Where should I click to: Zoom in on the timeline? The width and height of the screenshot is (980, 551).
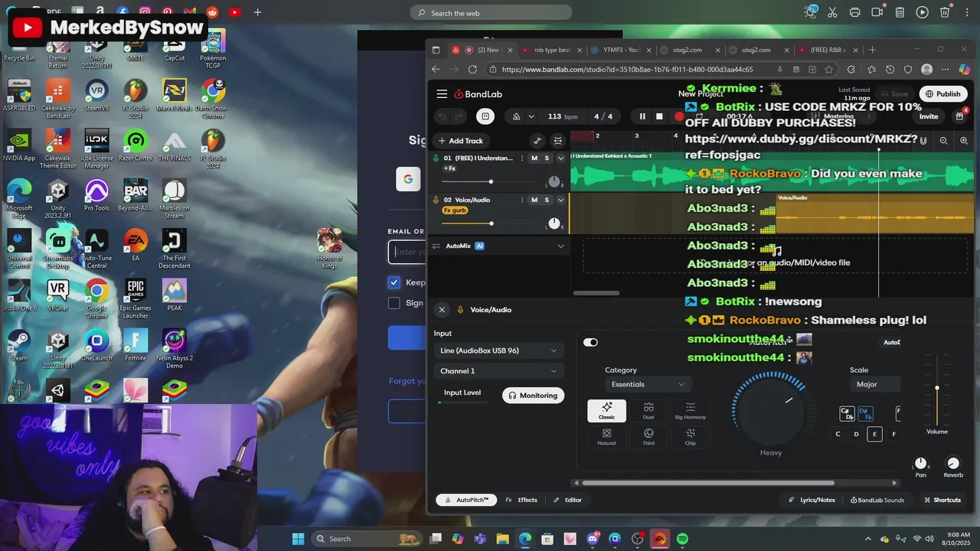pyautogui.click(x=964, y=141)
